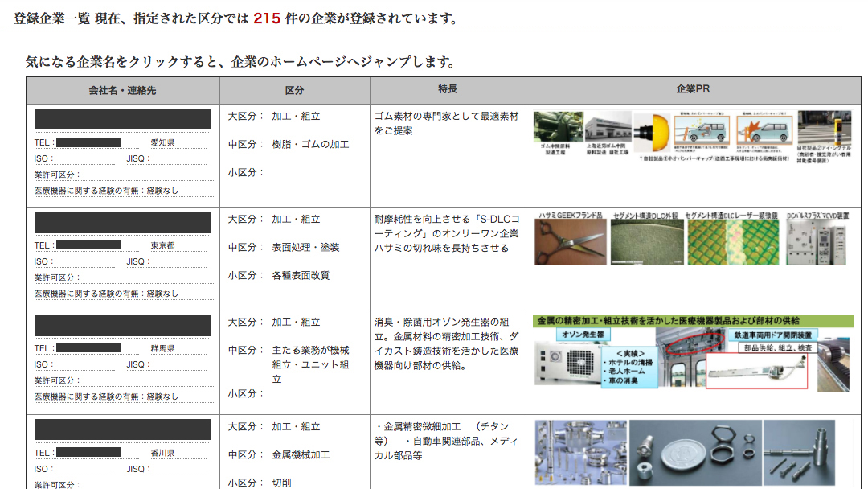This screenshot has width=868, height=489.
Task: Click the 消臭・除菌用オゾン発生器 feature description
Action: pyautogui.click(x=446, y=343)
